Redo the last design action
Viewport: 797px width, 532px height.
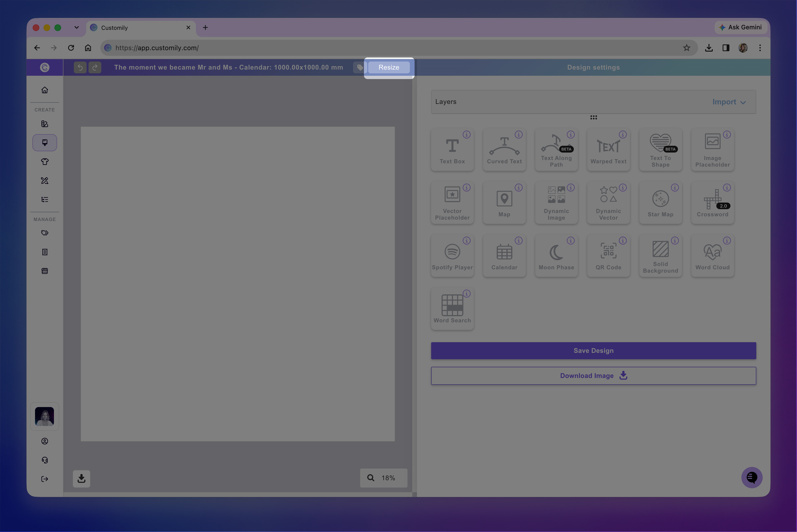click(95, 67)
